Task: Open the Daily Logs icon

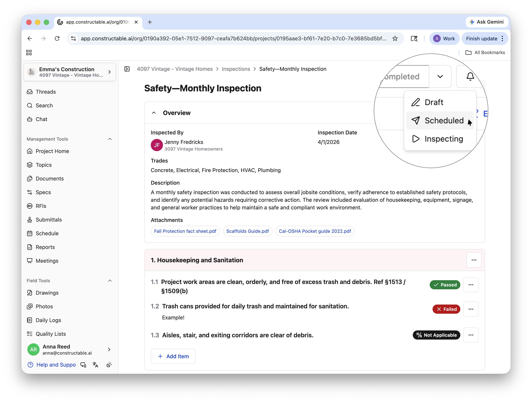Action: [x=30, y=320]
